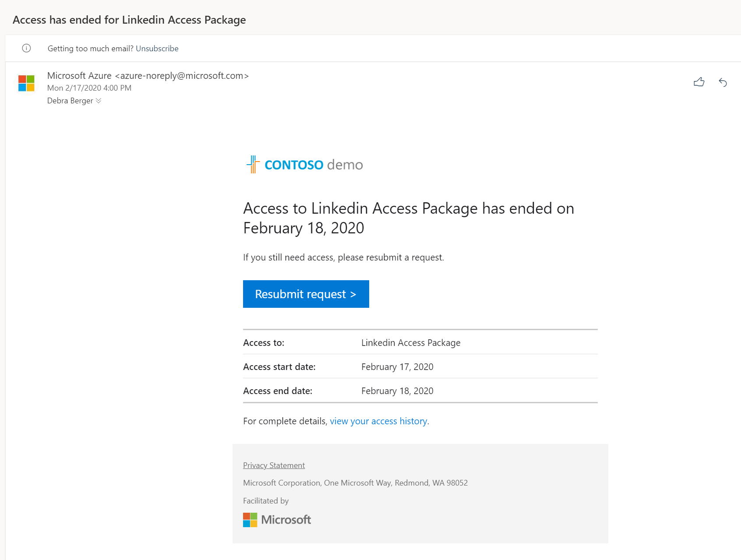
Task: Click the start date February 17, 2020
Action: coord(397,367)
